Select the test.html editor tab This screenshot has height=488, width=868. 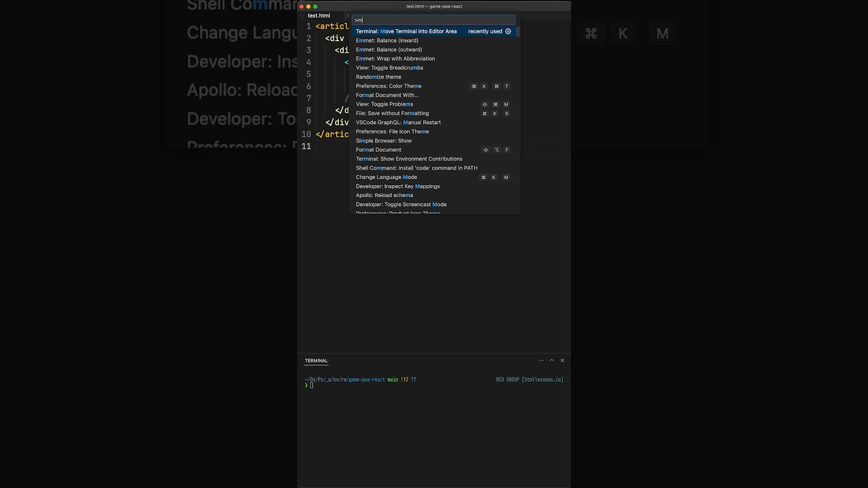(319, 16)
